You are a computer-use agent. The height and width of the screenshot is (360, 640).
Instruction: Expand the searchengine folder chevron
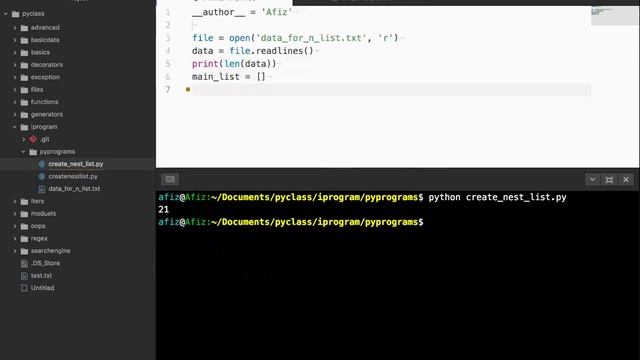tap(15, 251)
